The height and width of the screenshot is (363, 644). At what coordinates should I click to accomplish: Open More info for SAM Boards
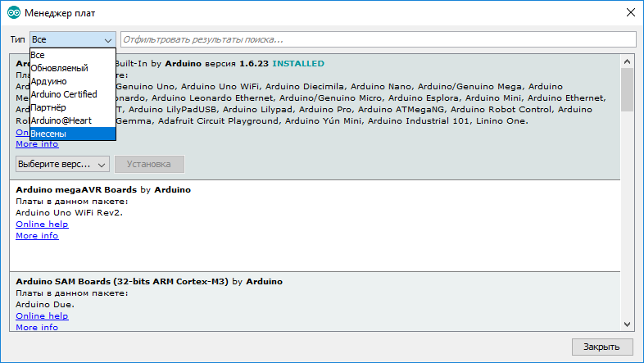[37, 327]
